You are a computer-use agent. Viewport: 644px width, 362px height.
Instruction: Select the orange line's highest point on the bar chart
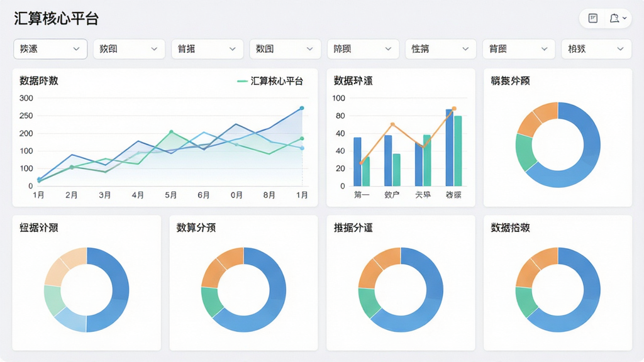(454, 109)
